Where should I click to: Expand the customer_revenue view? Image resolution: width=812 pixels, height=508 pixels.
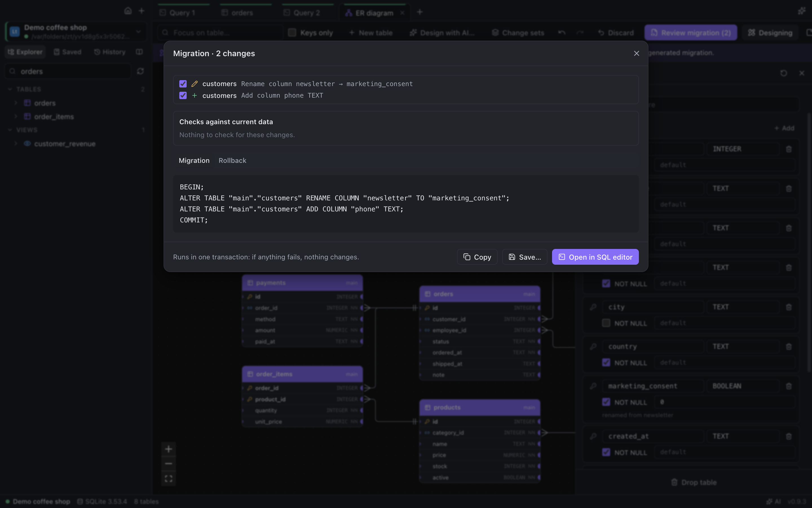(16, 143)
